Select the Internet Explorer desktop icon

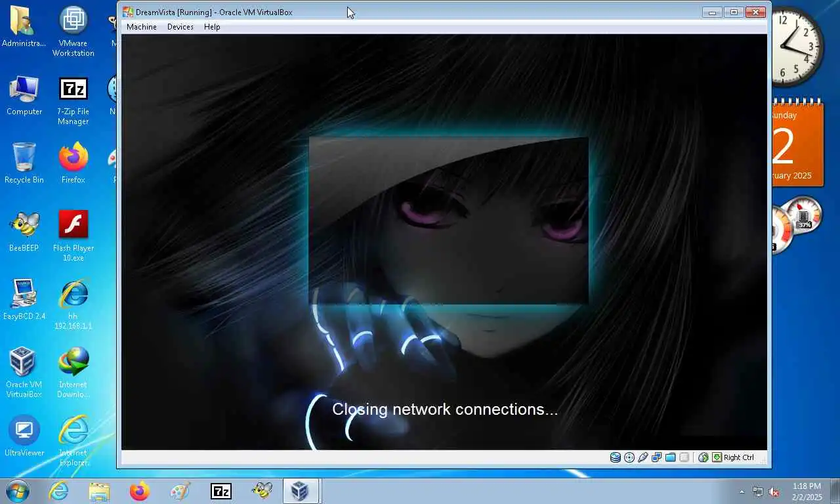(73, 441)
